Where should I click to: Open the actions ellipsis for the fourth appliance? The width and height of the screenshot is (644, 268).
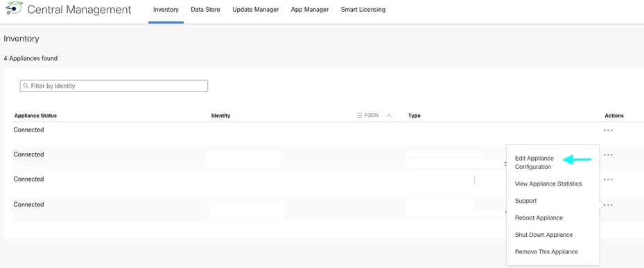(608, 205)
